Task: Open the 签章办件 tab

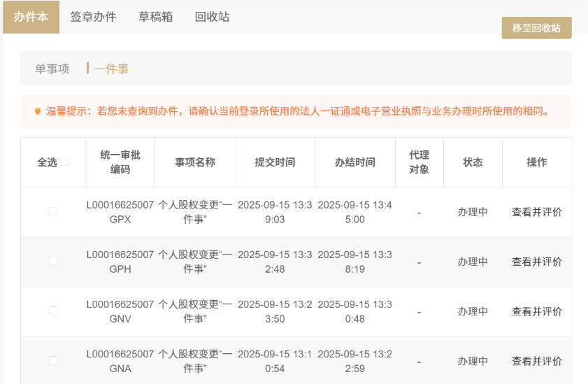Action: [93, 17]
